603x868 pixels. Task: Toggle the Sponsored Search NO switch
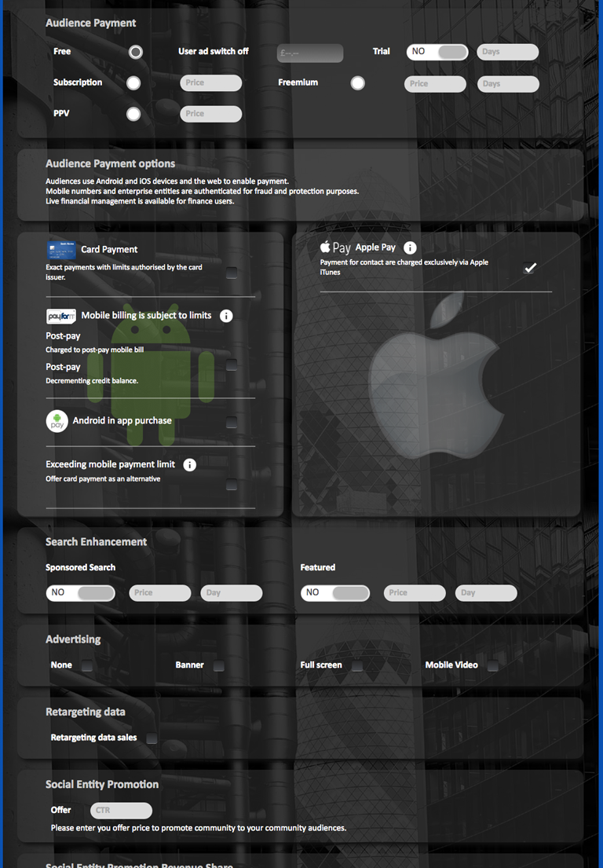pyautogui.click(x=81, y=593)
